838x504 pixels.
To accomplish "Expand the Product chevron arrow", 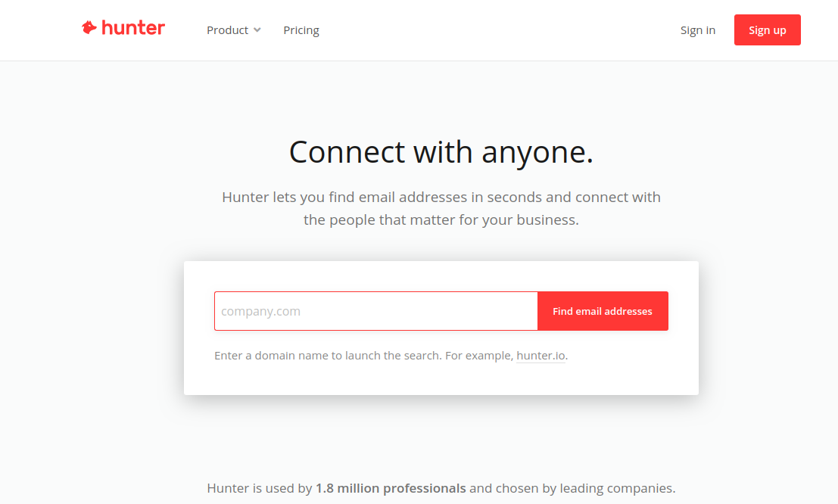I will pyautogui.click(x=257, y=30).
